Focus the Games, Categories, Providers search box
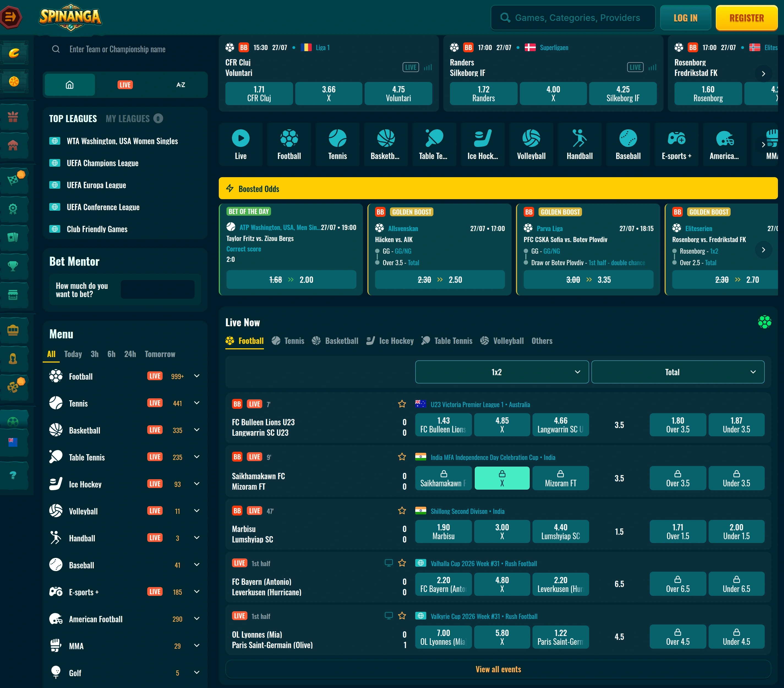 pyautogui.click(x=573, y=18)
